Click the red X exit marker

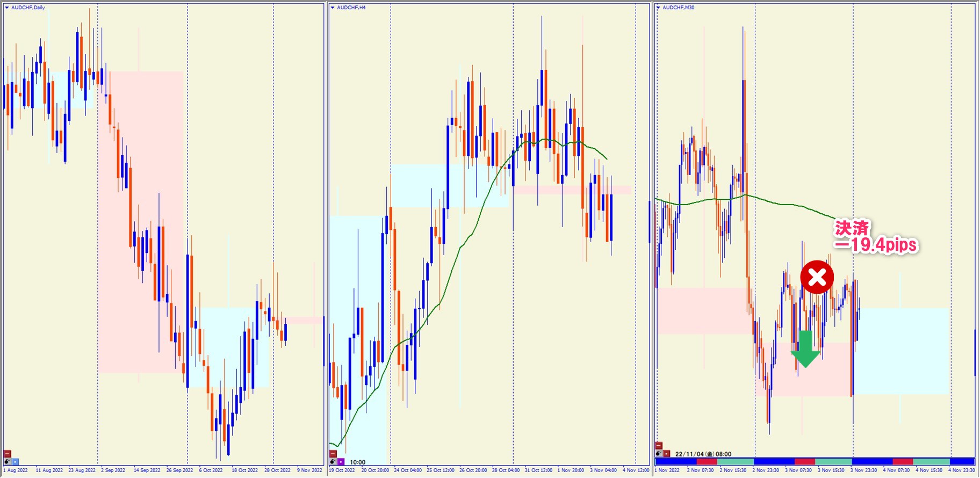[817, 277]
